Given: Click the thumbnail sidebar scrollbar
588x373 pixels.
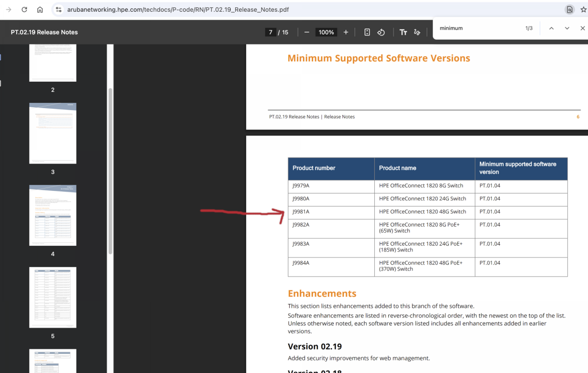Looking at the screenshot, I should pos(110,171).
